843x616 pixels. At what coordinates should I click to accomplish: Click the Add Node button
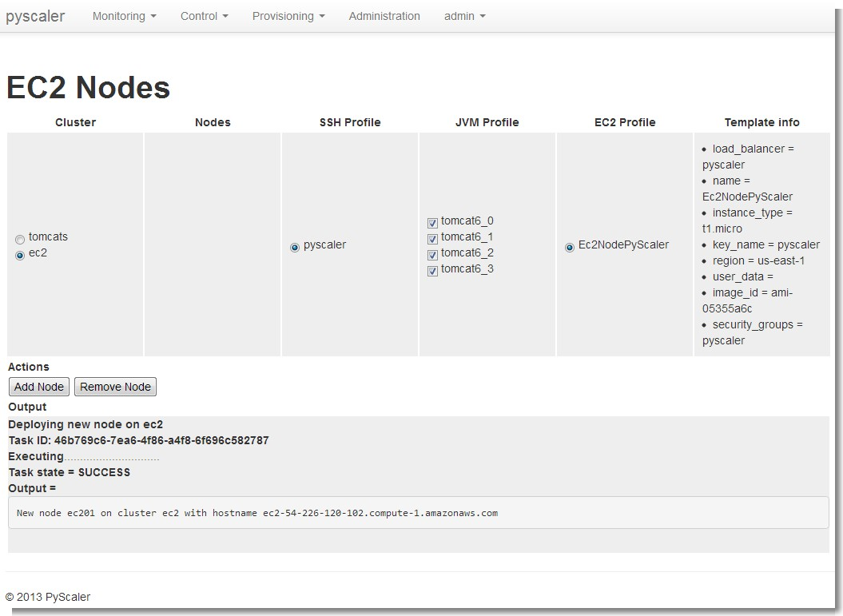point(39,387)
